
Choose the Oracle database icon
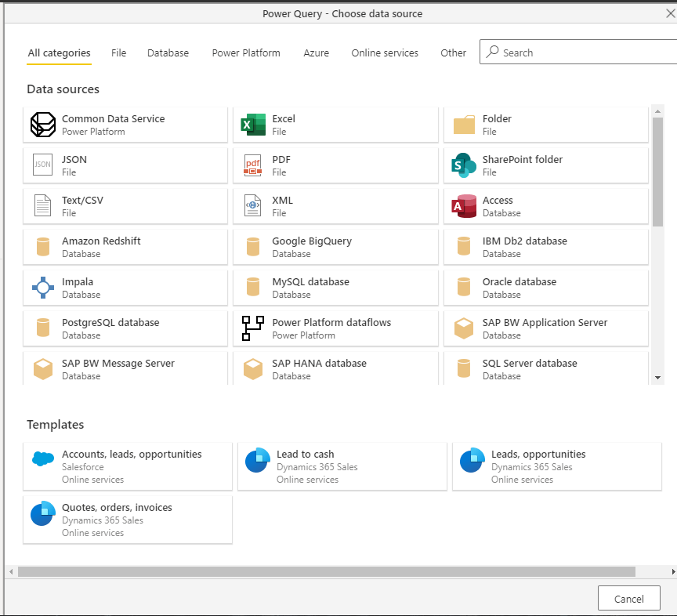pyautogui.click(x=464, y=287)
